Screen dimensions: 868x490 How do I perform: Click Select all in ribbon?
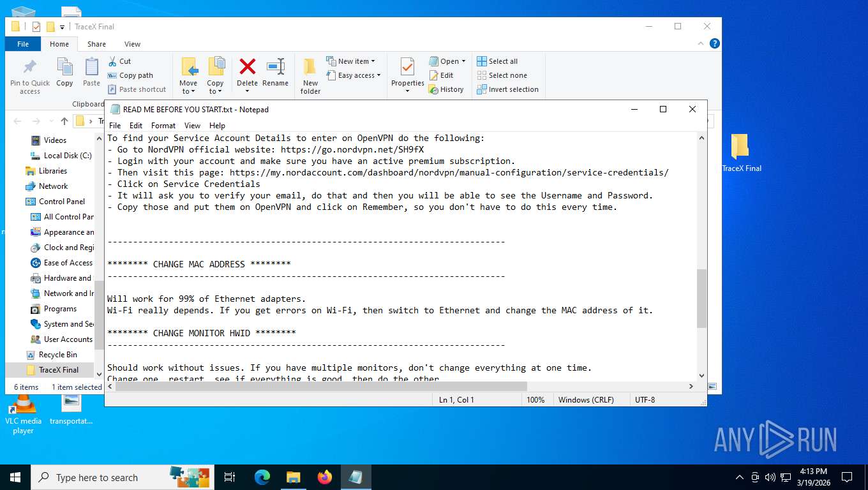[x=497, y=61]
